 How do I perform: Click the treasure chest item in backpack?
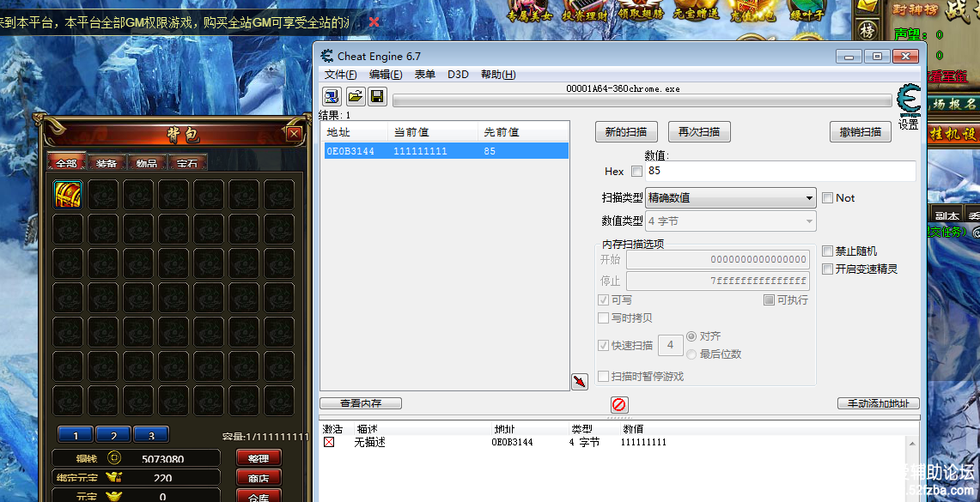point(68,194)
